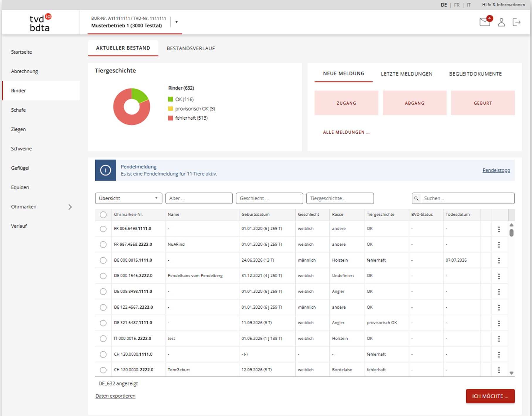Image resolution: width=532 pixels, height=416 pixels.
Task: Expand the Ohrmarken sidebar submenu
Action: click(70, 207)
